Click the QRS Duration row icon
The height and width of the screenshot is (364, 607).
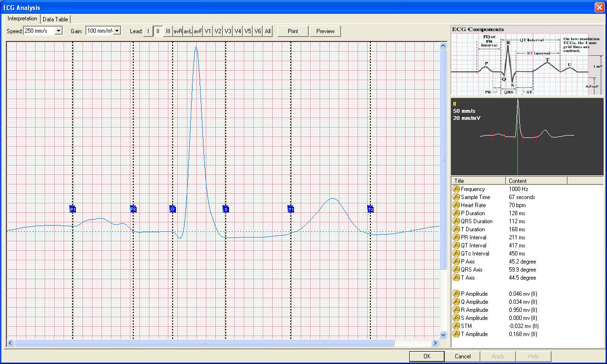click(456, 221)
